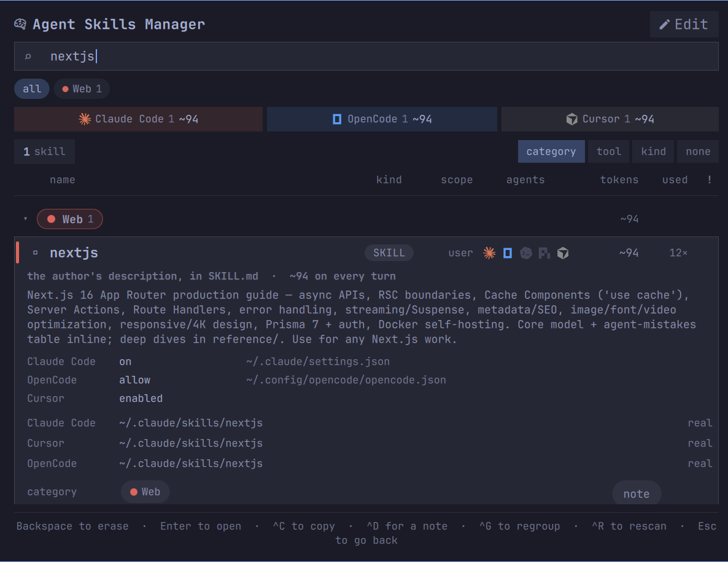Click the OpenCode ~/.claude/skills/nextjs path
The height and width of the screenshot is (562, 728).
tap(191, 464)
